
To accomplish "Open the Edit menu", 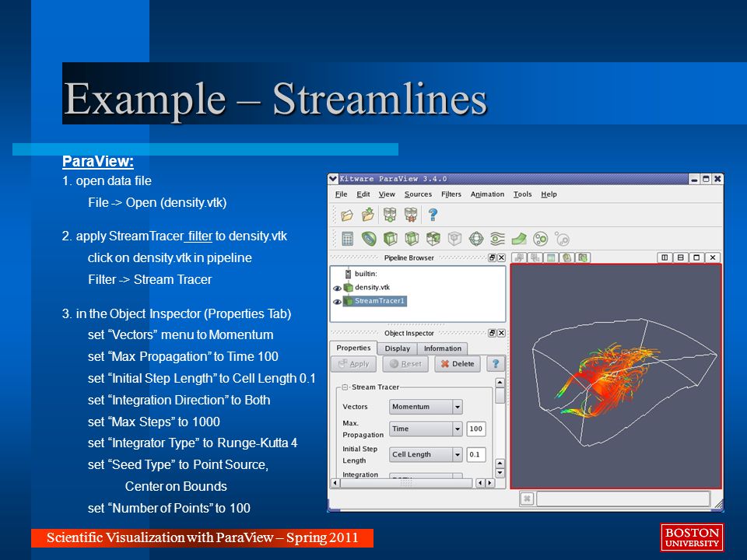I will pos(363,194).
